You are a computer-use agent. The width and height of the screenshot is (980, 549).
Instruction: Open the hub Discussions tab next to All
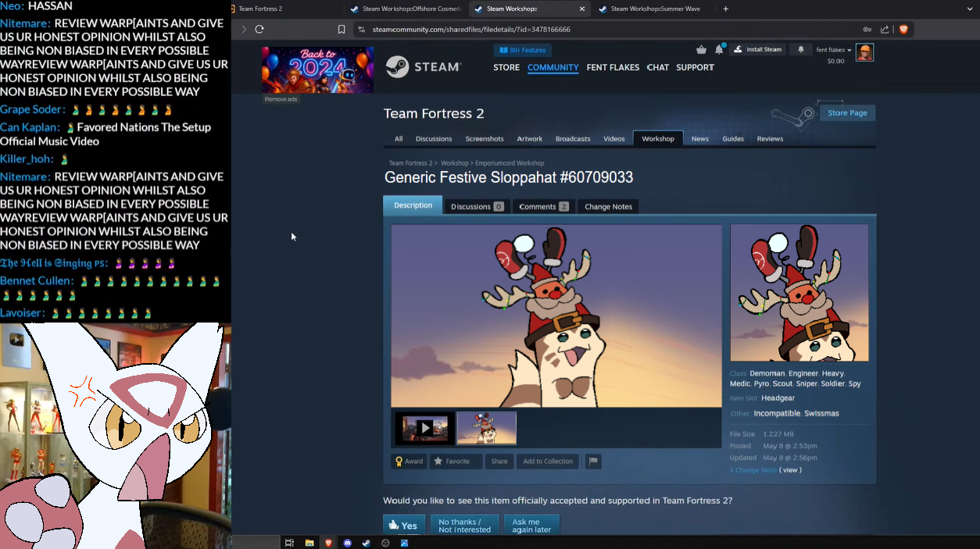pyautogui.click(x=434, y=138)
